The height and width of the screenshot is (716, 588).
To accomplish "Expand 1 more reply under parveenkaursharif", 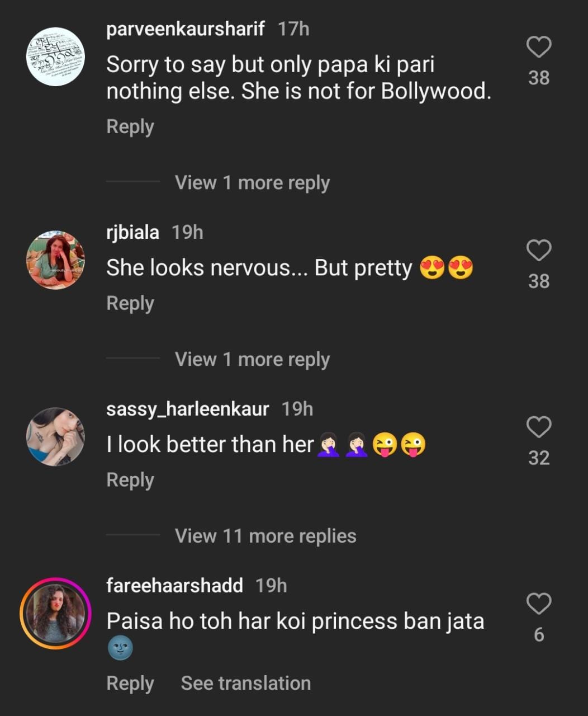I will tap(252, 183).
